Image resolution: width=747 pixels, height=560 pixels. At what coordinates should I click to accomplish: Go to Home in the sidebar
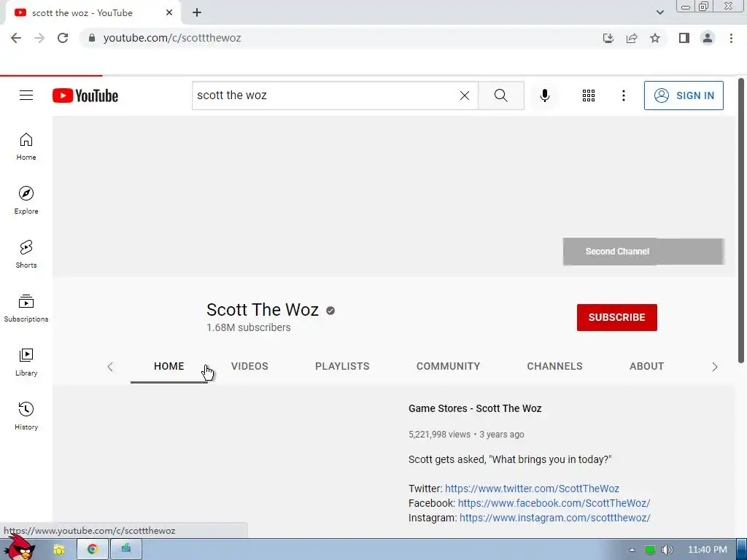click(x=26, y=147)
